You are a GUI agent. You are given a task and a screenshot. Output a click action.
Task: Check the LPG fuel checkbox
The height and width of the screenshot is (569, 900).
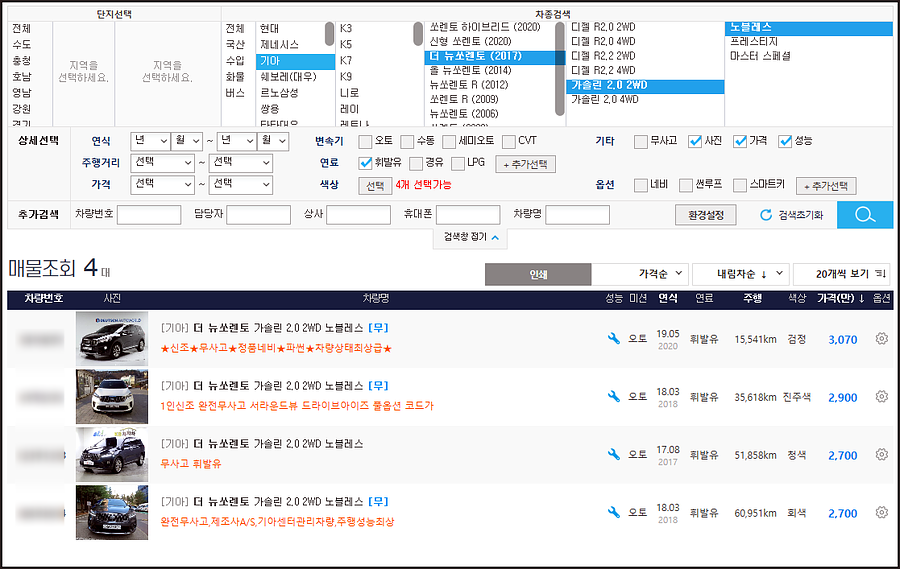tap(457, 163)
